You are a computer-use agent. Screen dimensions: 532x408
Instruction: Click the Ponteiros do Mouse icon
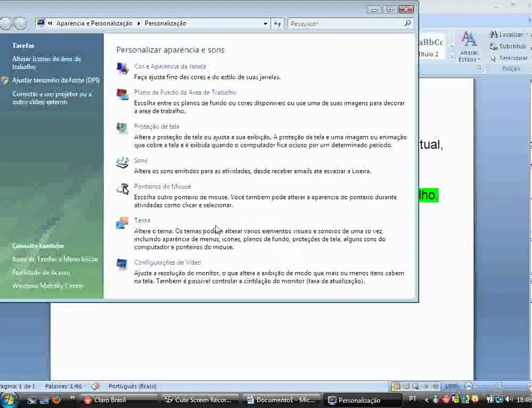123,188
